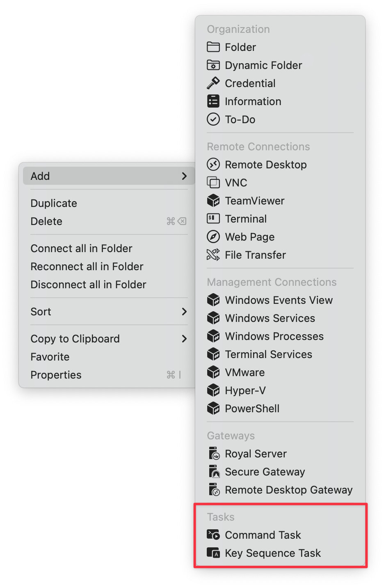Add a Dynamic Folder
Viewport: 384px width, 588px height.
280,65
